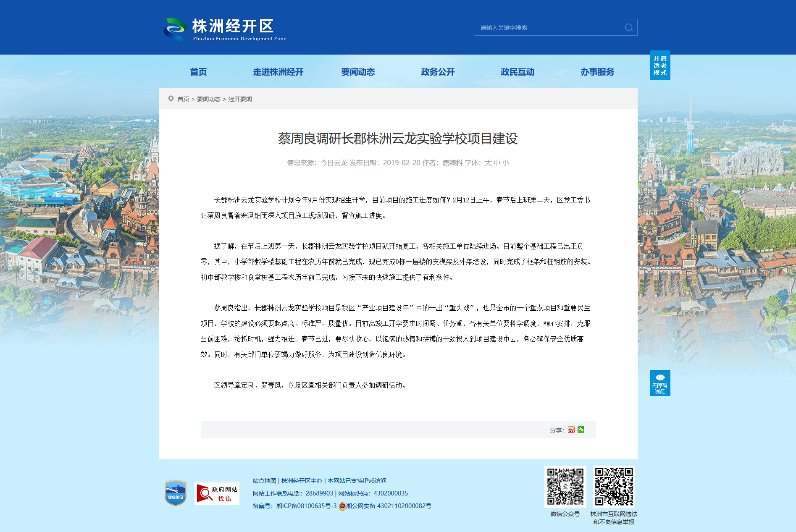Open the 站点地图 footer link

pos(265,481)
